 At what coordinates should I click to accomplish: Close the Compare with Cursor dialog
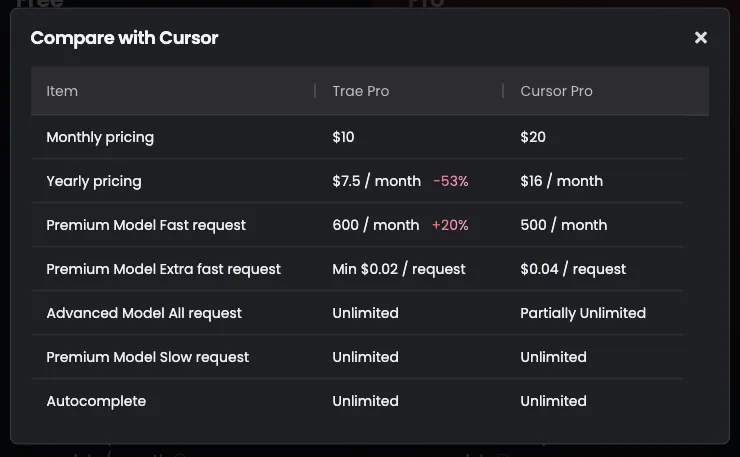coord(701,37)
